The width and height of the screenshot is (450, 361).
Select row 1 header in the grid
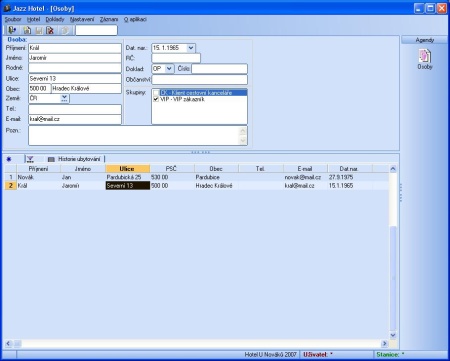[x=10, y=177]
